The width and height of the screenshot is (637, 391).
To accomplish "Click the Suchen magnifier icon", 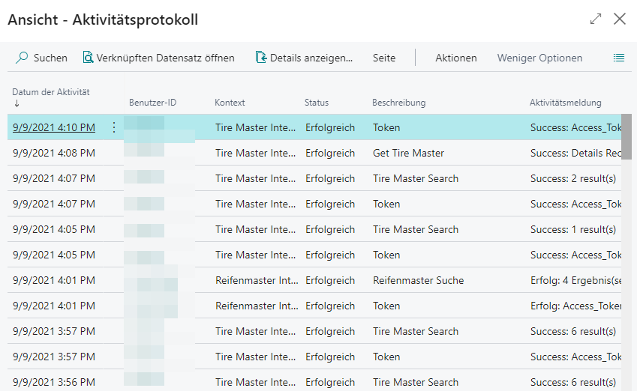I will coord(22,58).
